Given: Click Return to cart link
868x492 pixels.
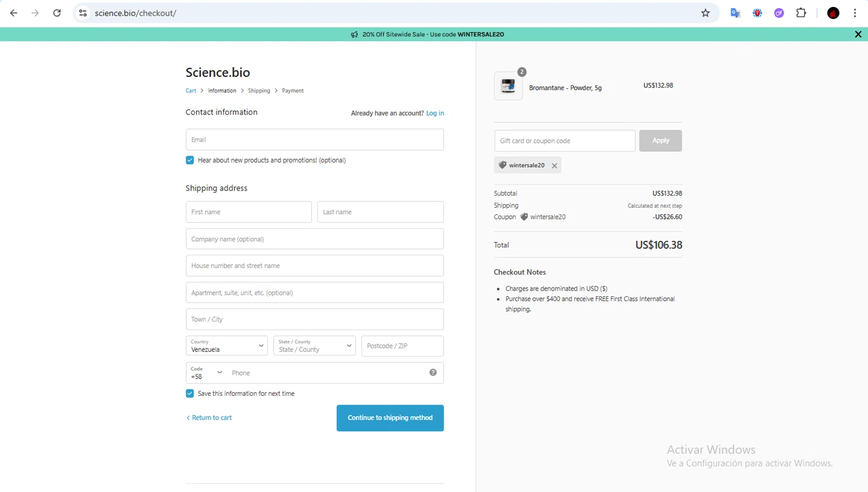Looking at the screenshot, I should click(209, 418).
